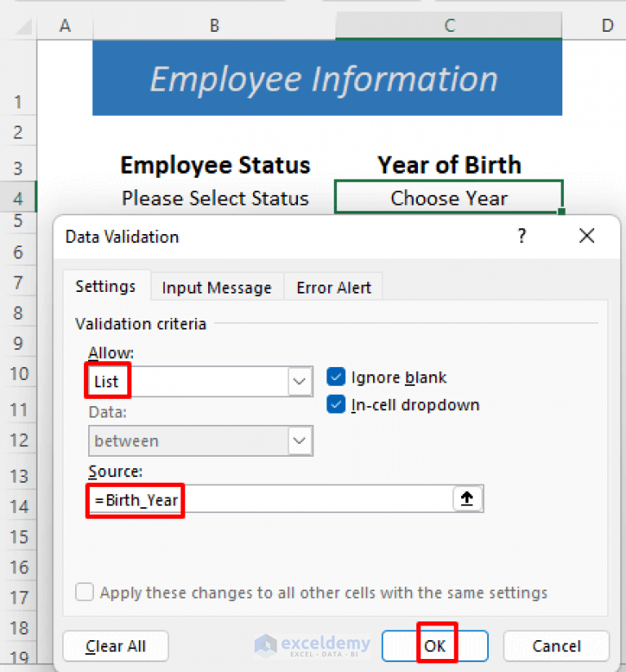Viewport: 626px width, 672px height.
Task: Open the Data dropdown showing between
Action: pos(300,440)
